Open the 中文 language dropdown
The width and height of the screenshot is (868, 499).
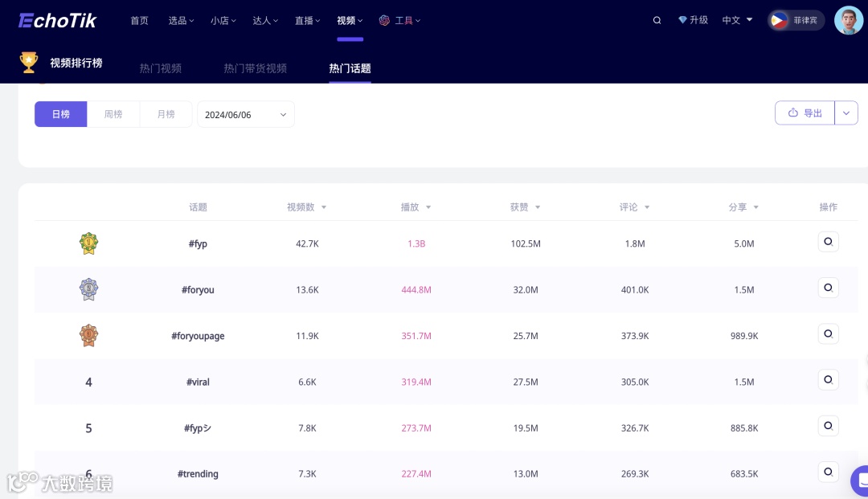coord(737,20)
